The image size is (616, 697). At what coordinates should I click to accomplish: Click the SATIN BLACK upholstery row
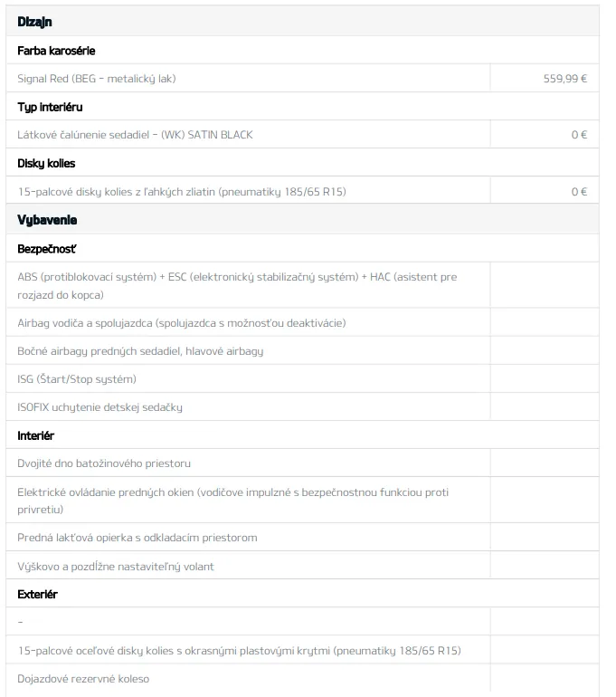point(135,135)
